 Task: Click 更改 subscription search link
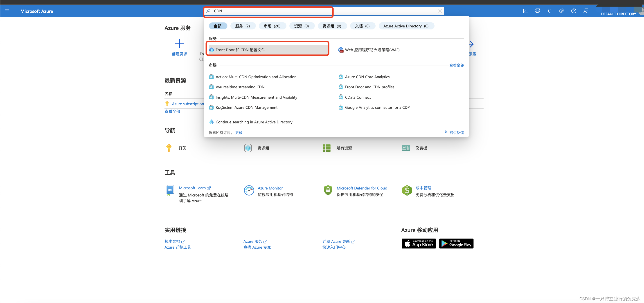[239, 133]
